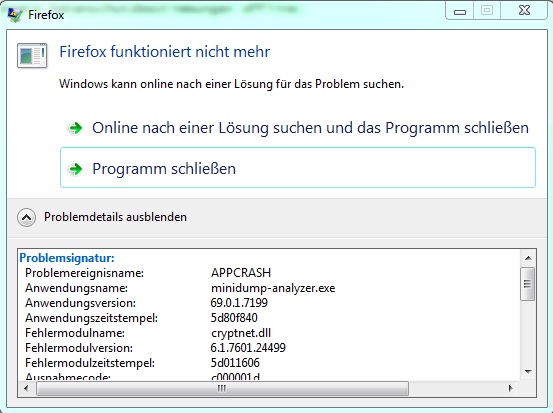Screen dimensions: 553x413
Task: Click the vertical scrollbar thumb
Action: click(528, 284)
